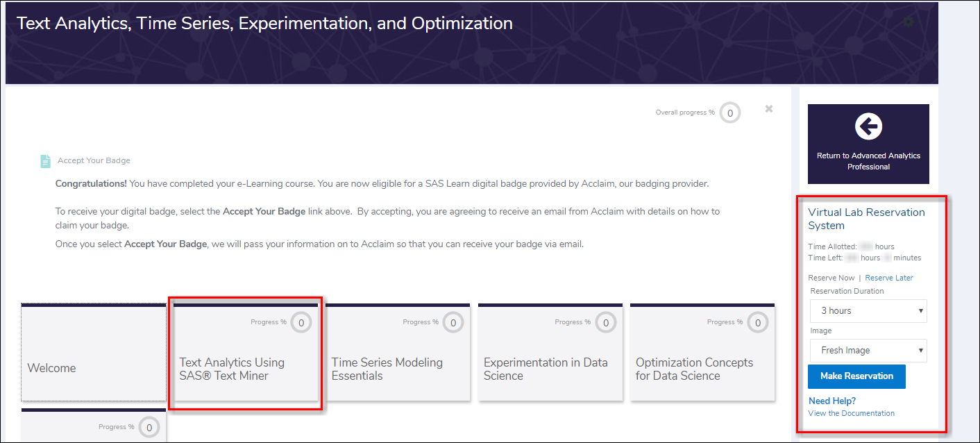Click the progress circle on Text Analytics tile
This screenshot has width=980, height=443.
[x=302, y=321]
